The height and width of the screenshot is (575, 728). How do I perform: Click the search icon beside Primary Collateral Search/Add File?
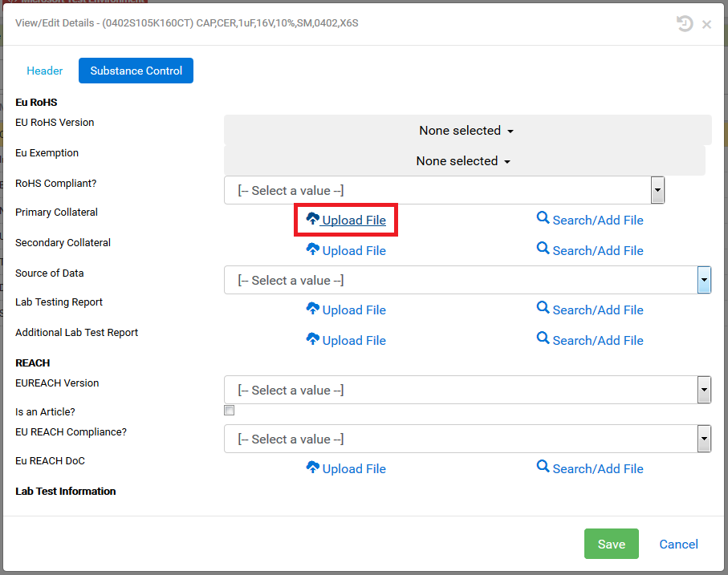[x=543, y=220]
